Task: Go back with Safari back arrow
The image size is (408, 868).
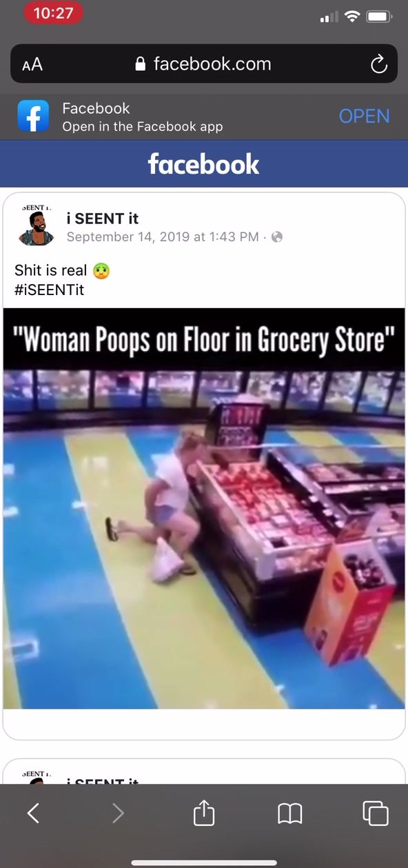Action: tap(33, 814)
